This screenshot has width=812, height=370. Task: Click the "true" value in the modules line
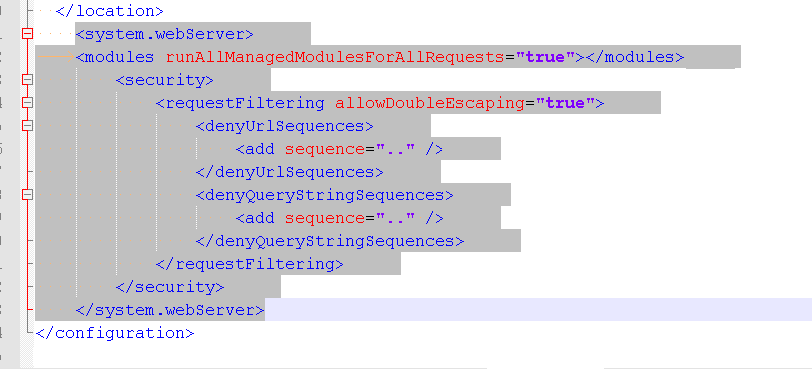point(545,57)
